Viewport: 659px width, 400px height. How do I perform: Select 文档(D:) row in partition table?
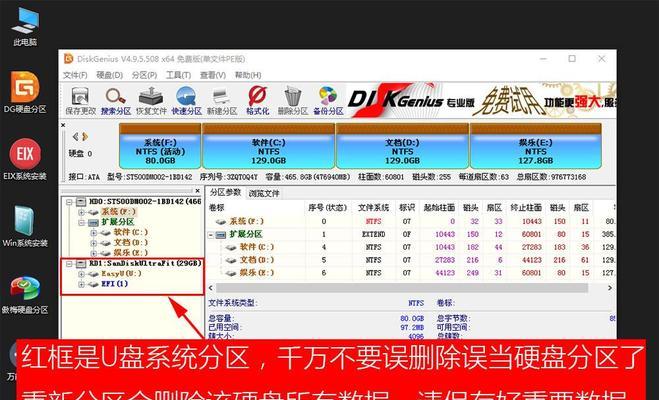(x=412, y=260)
